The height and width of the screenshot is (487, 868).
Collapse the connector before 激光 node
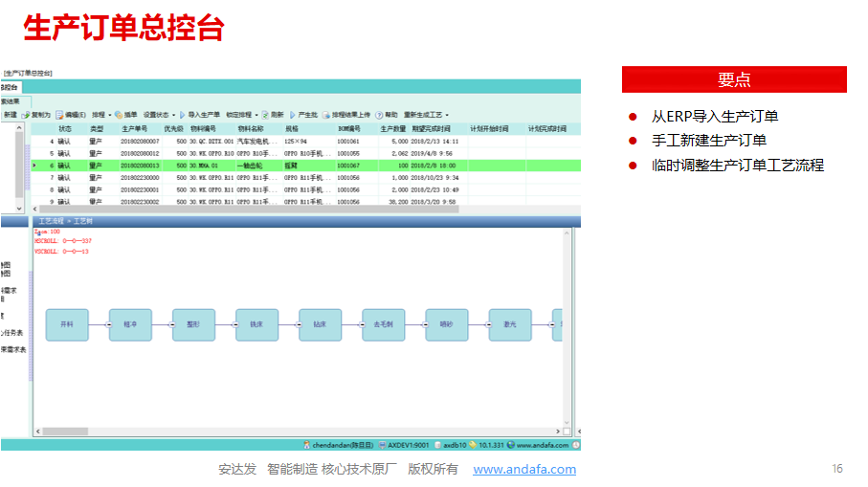(489, 325)
